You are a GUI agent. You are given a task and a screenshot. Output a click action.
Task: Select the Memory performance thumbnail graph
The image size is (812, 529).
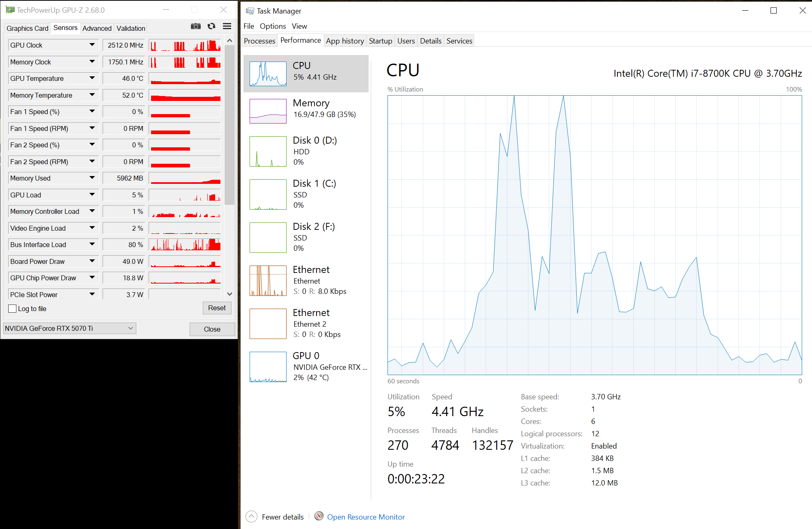(x=268, y=111)
